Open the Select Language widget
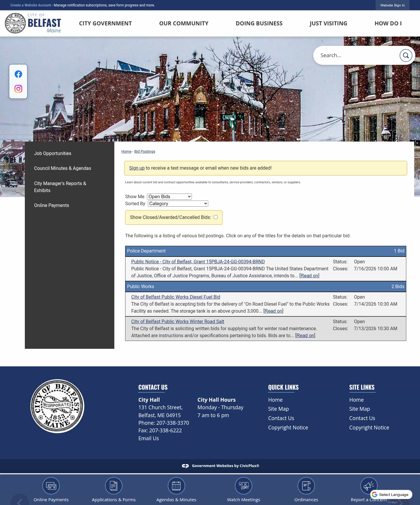 [x=391, y=494]
